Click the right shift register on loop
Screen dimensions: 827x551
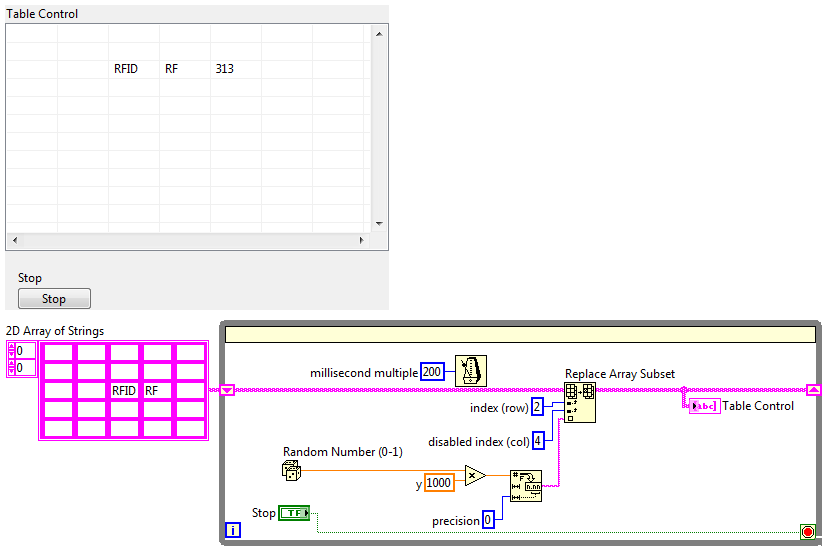[814, 390]
